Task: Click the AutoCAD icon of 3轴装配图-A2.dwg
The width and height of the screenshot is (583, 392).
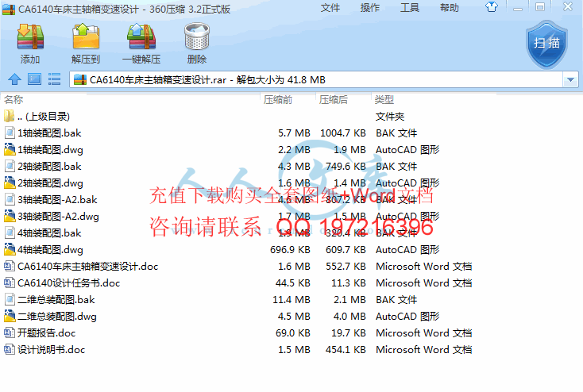Action: (x=10, y=216)
